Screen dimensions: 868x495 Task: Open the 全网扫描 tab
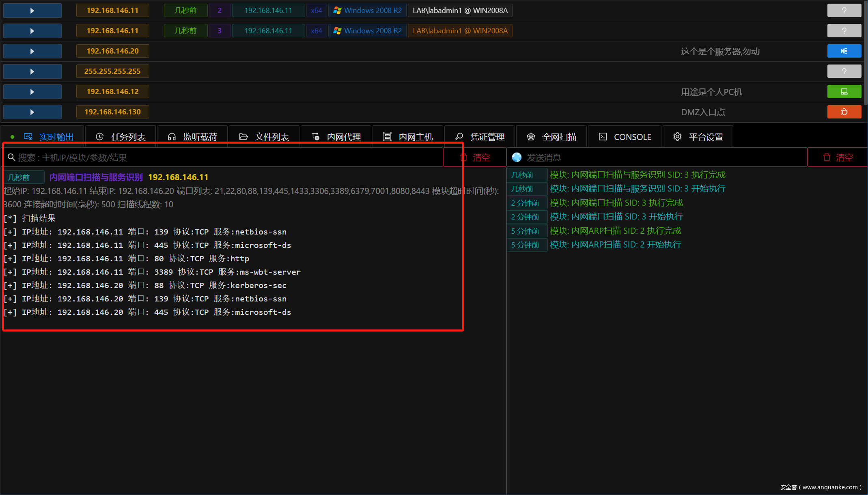click(552, 137)
